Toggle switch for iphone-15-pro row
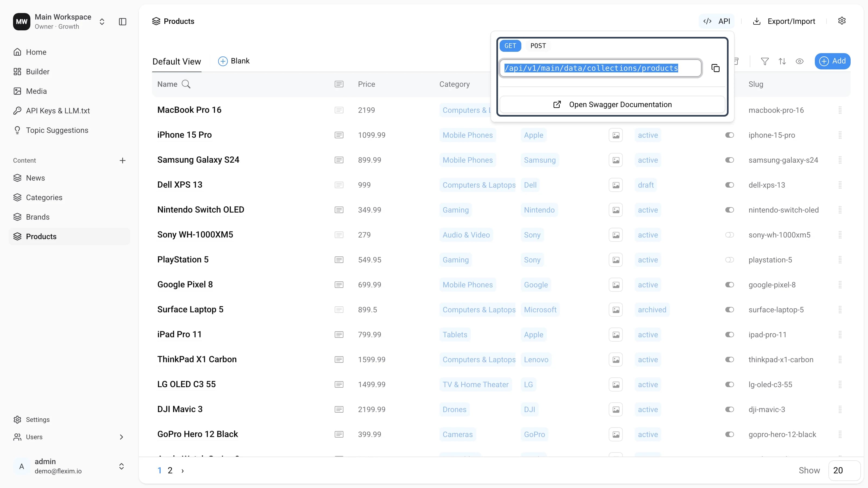Image resolution: width=868 pixels, height=488 pixels. [x=729, y=135]
